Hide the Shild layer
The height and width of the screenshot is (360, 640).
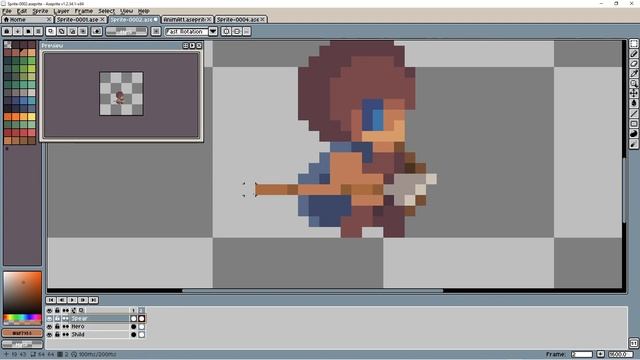(49, 335)
